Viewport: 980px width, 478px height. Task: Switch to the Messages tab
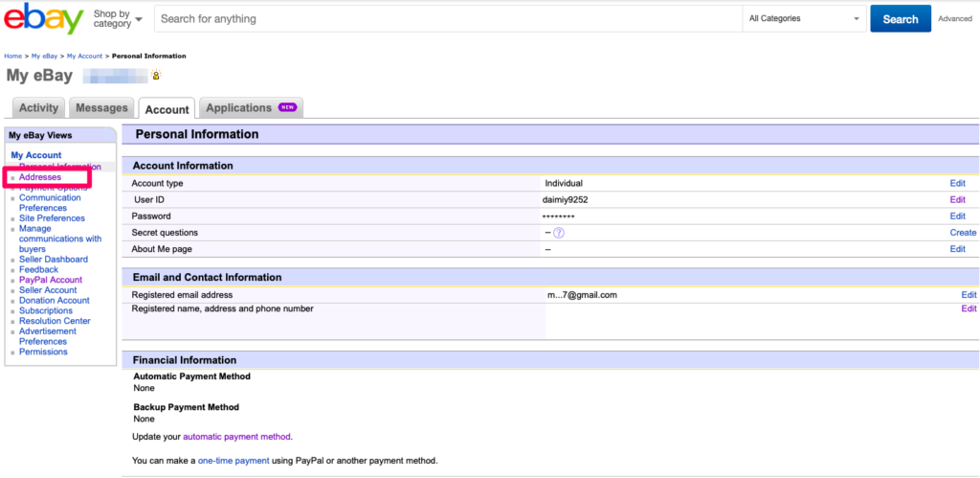[101, 107]
